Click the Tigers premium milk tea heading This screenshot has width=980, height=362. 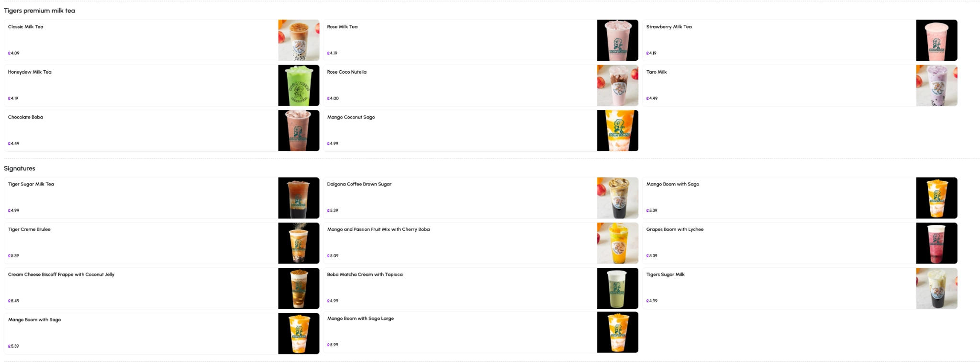click(39, 11)
